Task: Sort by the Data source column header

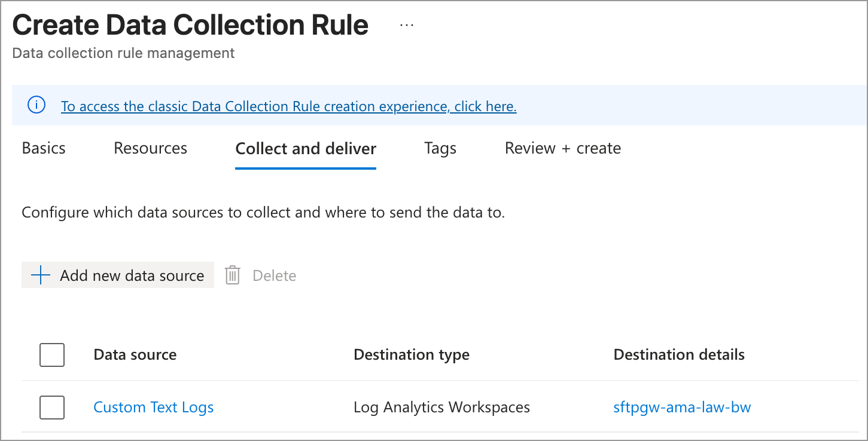Action: click(135, 354)
